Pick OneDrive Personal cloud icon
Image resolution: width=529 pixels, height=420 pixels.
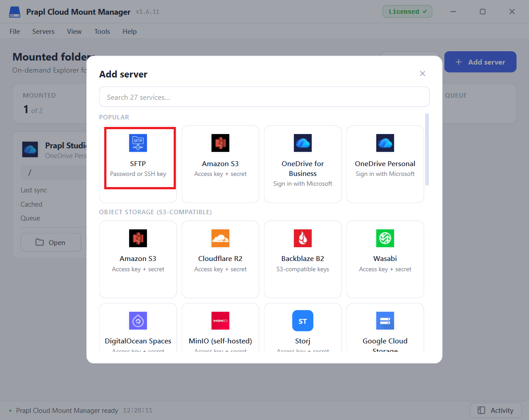385,143
